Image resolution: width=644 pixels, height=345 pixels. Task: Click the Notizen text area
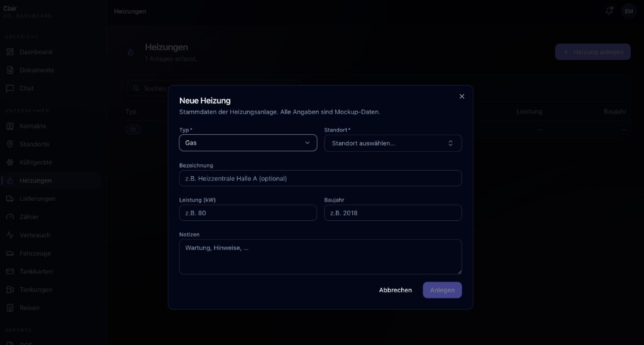pos(320,257)
